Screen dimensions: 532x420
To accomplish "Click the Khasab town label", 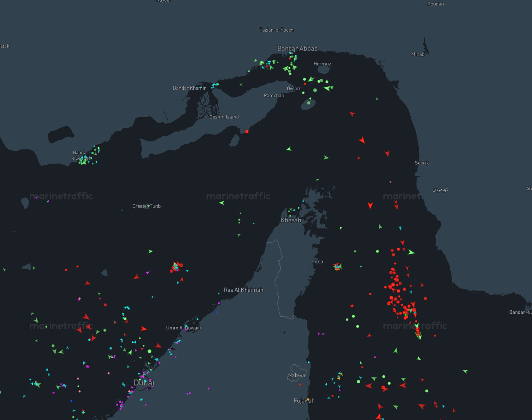I will point(291,220).
